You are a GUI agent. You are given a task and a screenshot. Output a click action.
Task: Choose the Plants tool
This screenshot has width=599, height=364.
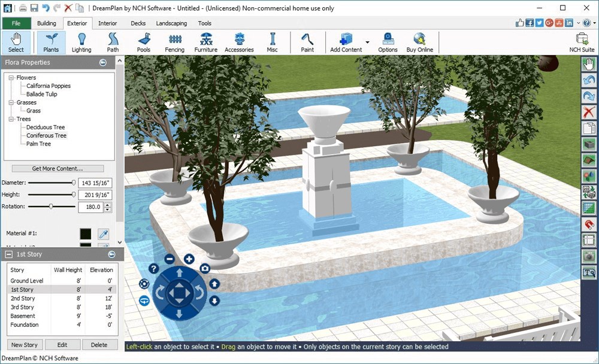pyautogui.click(x=51, y=43)
